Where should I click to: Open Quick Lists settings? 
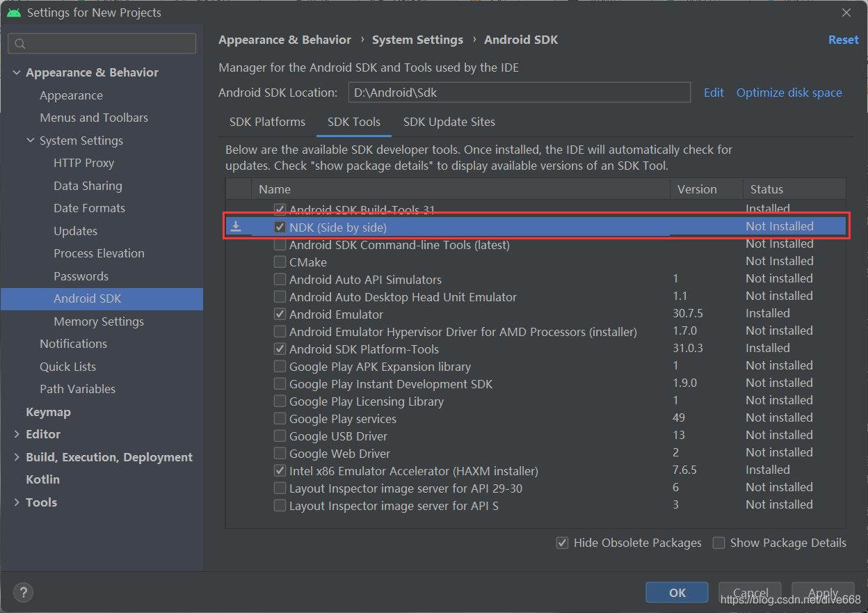(x=67, y=367)
